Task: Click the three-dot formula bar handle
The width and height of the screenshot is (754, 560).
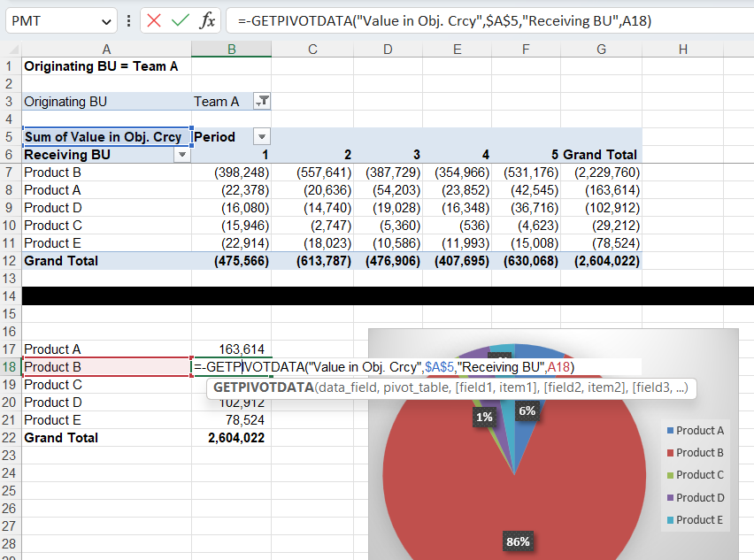Action: pos(128,20)
